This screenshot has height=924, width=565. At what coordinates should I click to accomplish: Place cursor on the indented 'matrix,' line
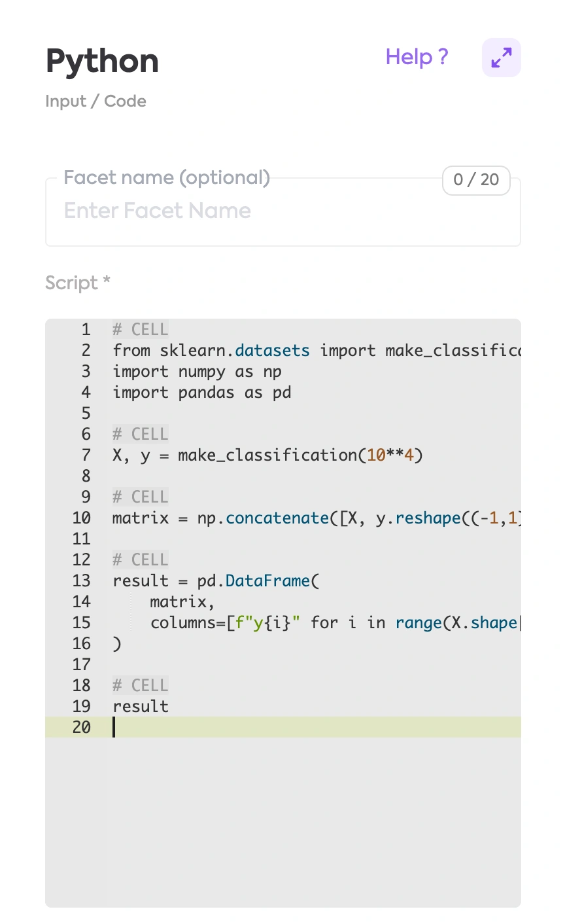pos(182,601)
